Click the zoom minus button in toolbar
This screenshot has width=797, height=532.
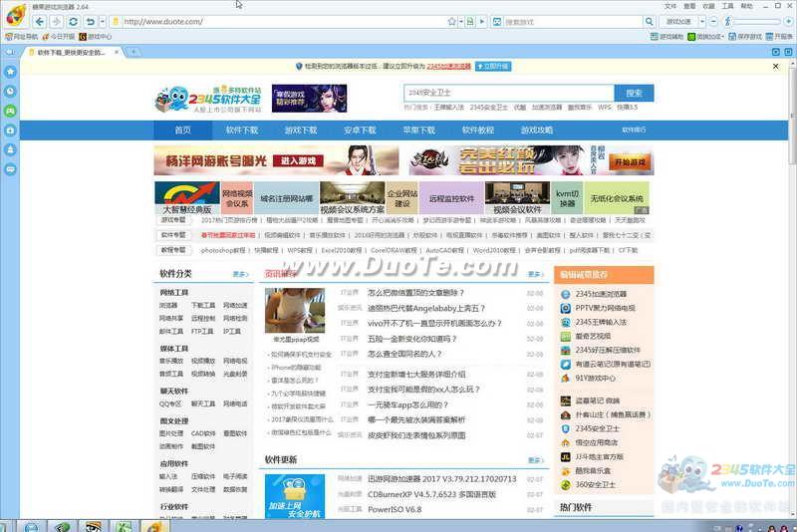pos(713,21)
